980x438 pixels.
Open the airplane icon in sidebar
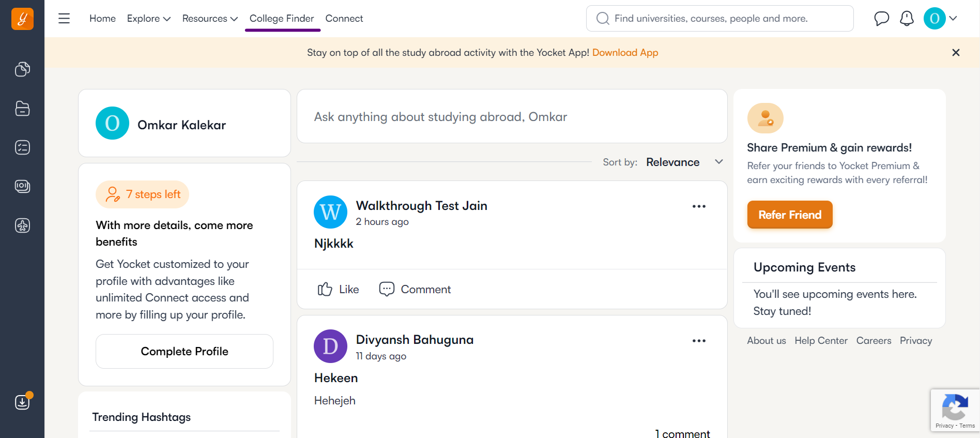[x=22, y=225]
